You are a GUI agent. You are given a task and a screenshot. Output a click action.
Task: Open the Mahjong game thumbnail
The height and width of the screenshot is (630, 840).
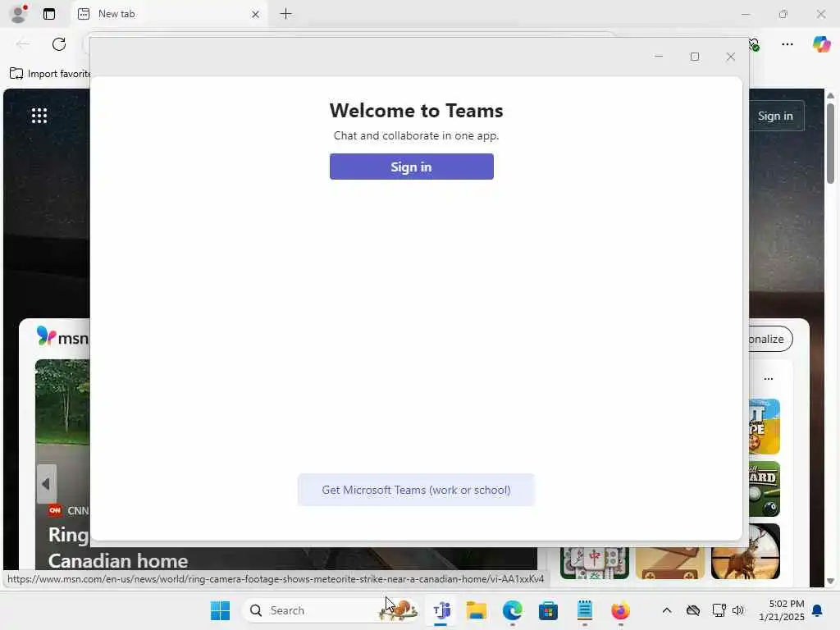click(x=594, y=563)
